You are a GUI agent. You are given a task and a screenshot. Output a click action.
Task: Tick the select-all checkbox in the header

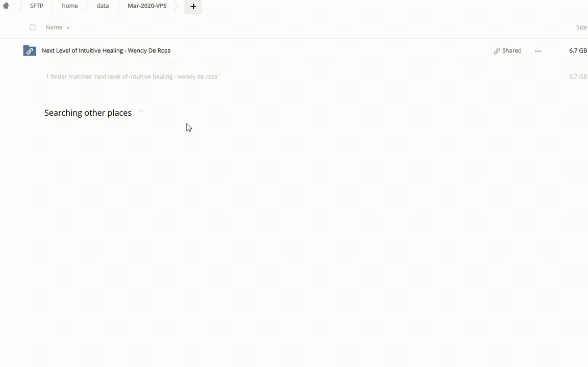[x=33, y=28]
